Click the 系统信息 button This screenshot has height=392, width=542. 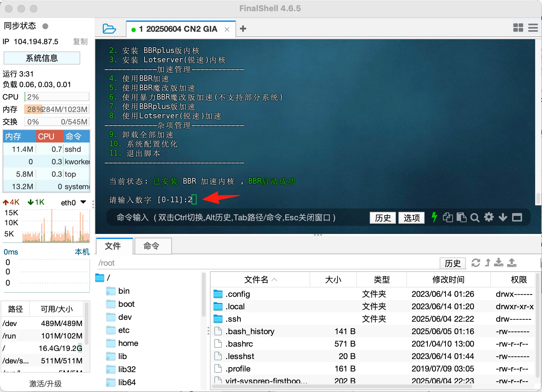click(x=42, y=58)
